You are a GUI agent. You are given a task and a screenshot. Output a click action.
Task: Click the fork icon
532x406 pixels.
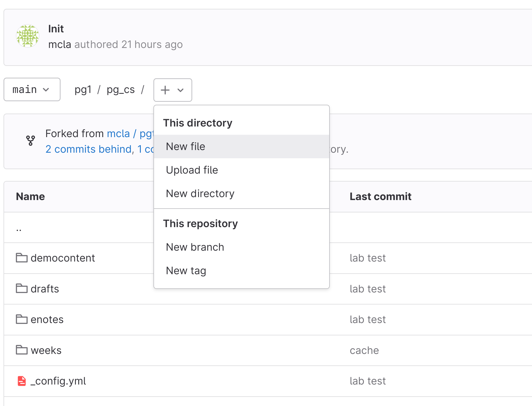coord(31,141)
